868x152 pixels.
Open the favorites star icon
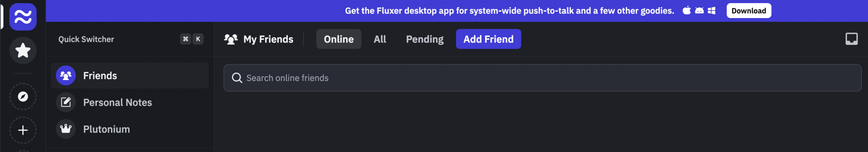23,50
